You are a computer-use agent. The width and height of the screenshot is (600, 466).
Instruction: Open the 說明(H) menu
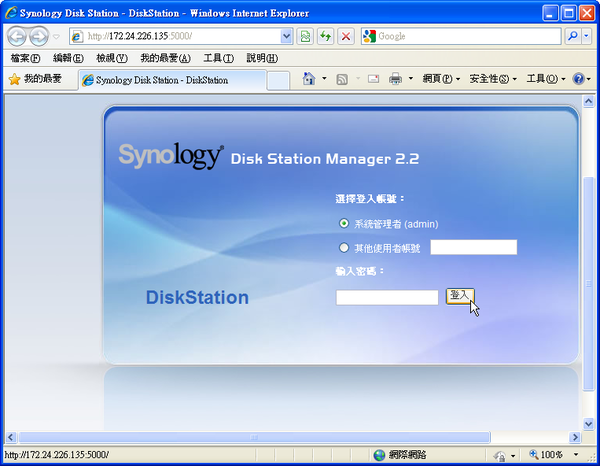point(262,58)
